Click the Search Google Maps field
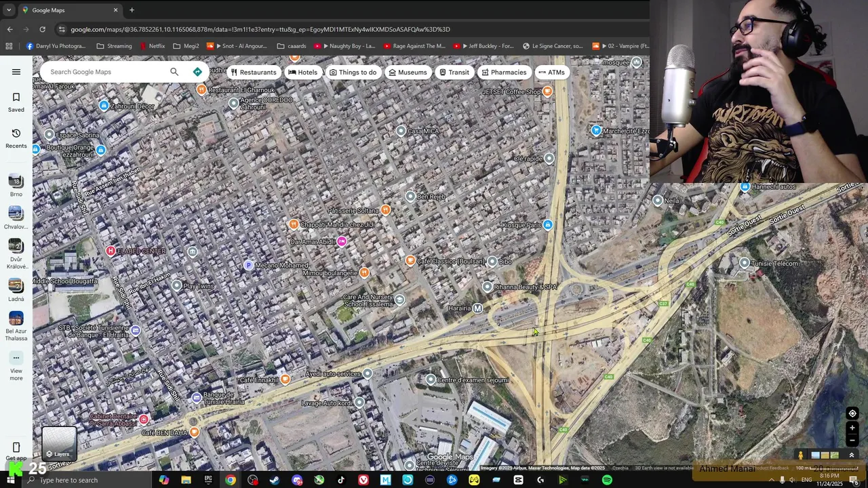This screenshot has height=488, width=868. [x=105, y=72]
